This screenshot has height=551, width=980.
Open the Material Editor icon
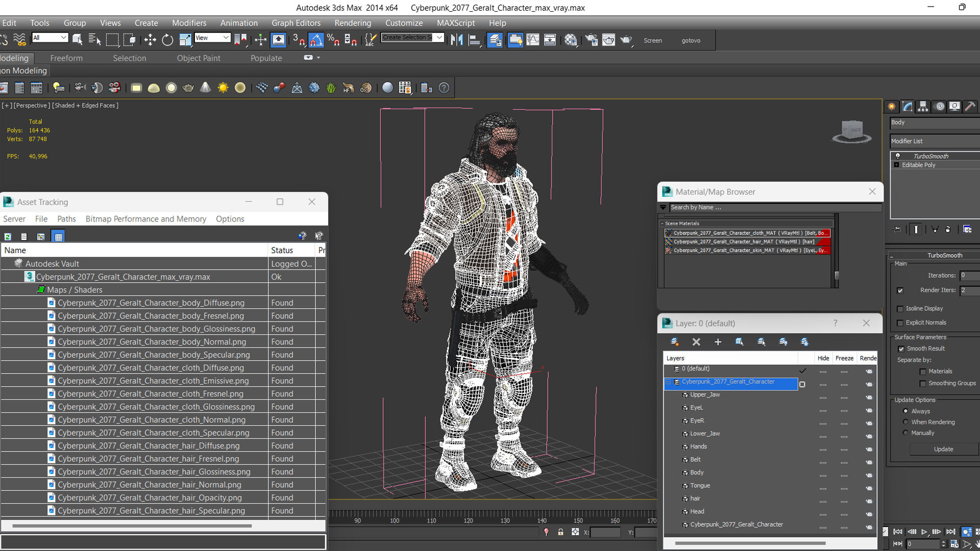[x=571, y=40]
